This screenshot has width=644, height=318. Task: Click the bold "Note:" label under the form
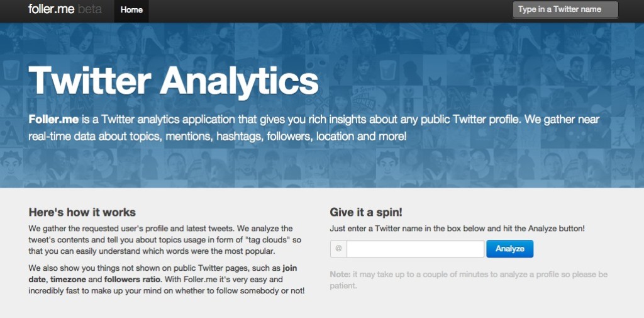click(340, 275)
